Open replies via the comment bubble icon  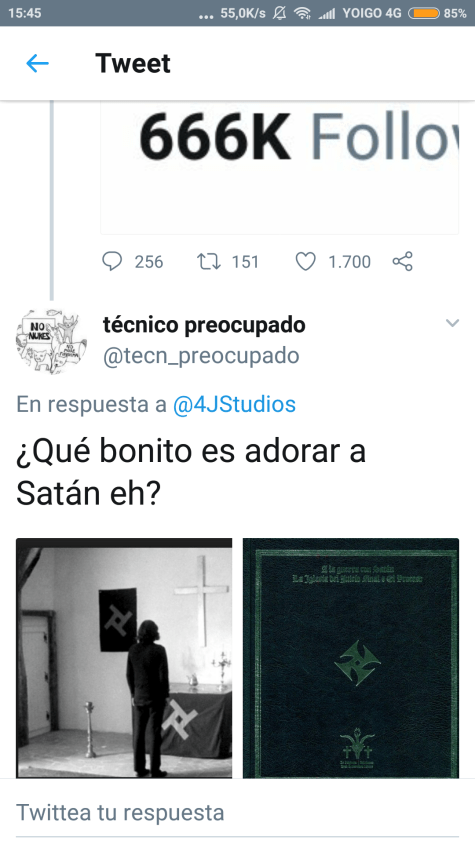click(x=112, y=262)
